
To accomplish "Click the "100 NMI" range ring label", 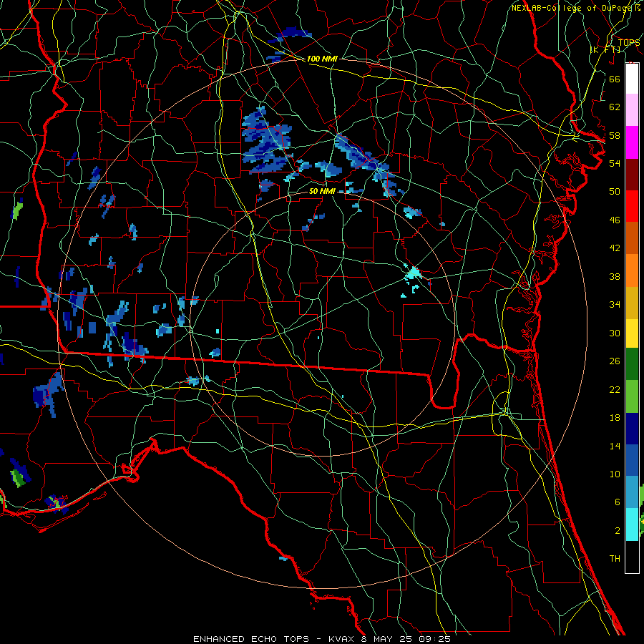I will pyautogui.click(x=322, y=59).
